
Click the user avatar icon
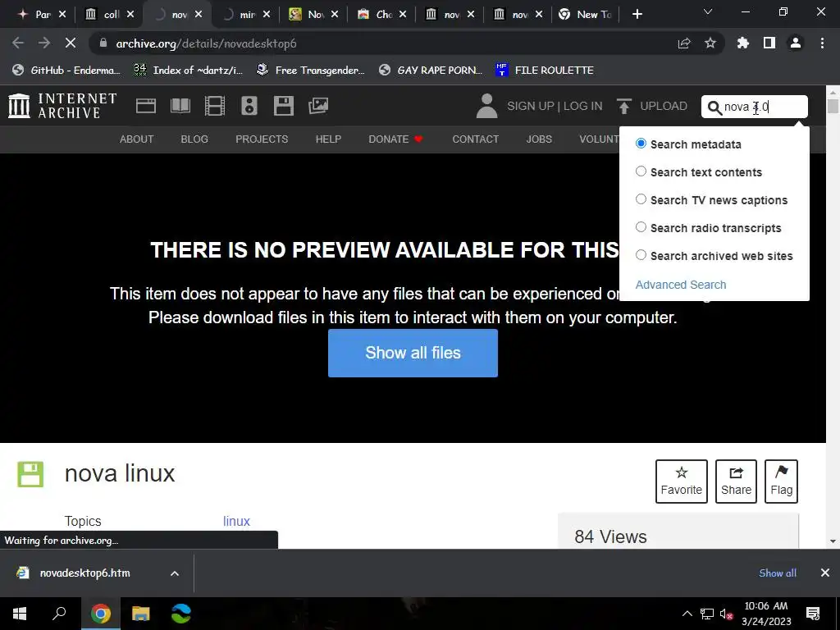click(x=486, y=106)
